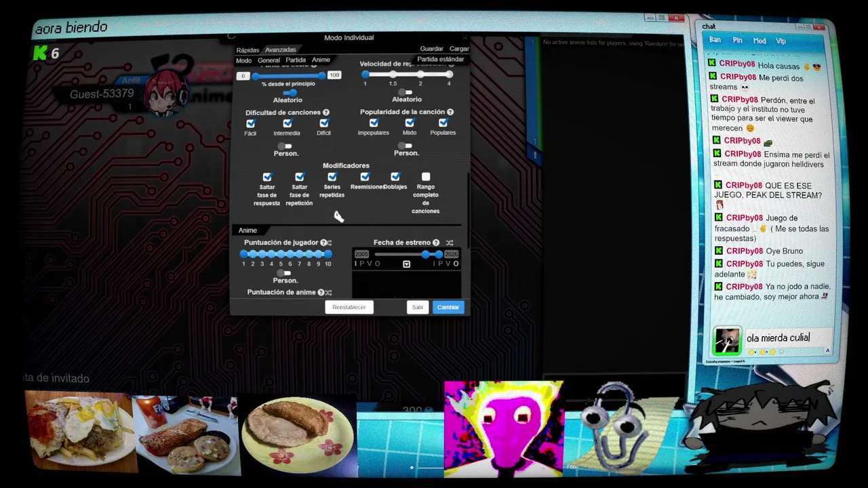Click the Kick badge beside Oye Bruno message
868x488 pixels.
point(719,251)
